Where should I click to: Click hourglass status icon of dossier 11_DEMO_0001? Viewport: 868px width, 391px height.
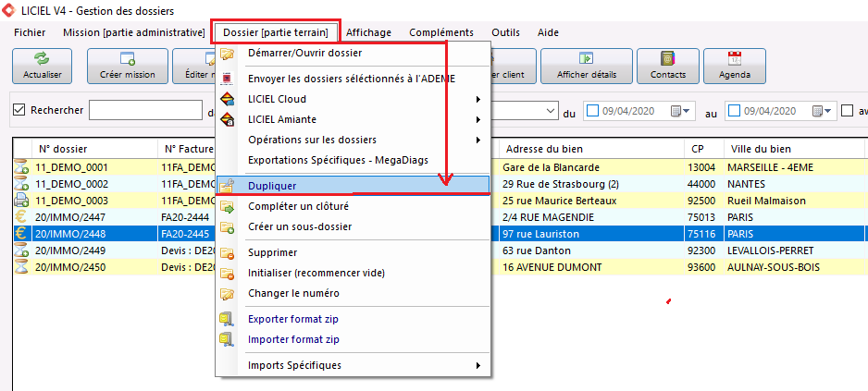pyautogui.click(x=21, y=167)
